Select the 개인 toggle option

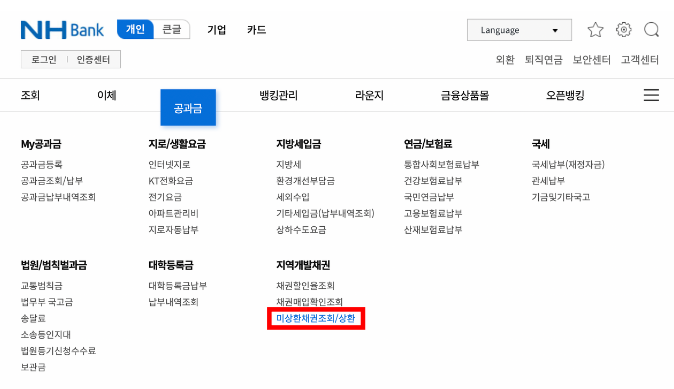(135, 29)
